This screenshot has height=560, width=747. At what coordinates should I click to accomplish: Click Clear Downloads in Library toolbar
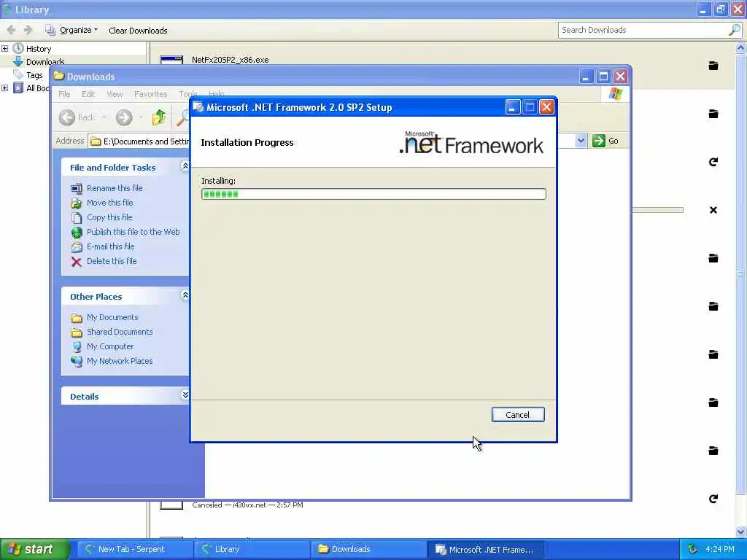tap(138, 31)
